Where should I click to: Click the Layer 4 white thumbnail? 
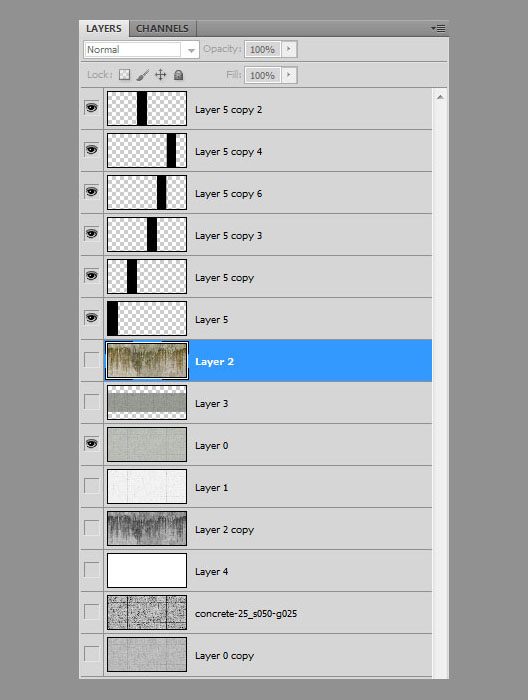(147, 571)
